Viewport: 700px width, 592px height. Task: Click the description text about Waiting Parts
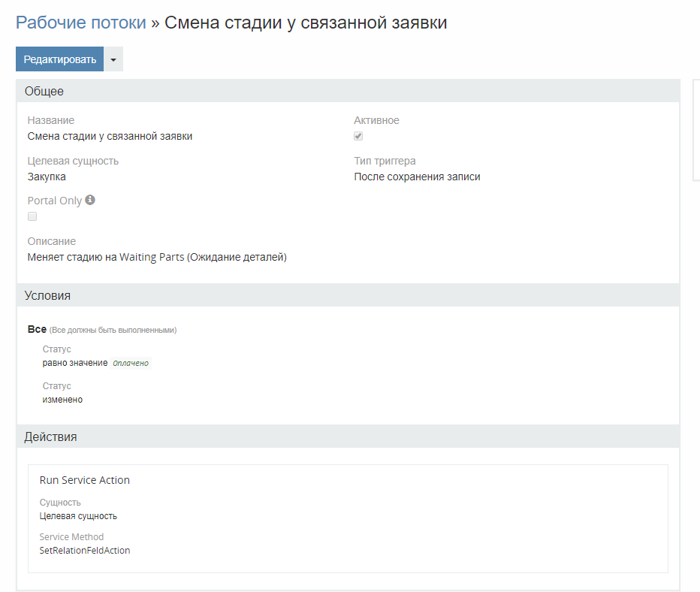point(157,257)
